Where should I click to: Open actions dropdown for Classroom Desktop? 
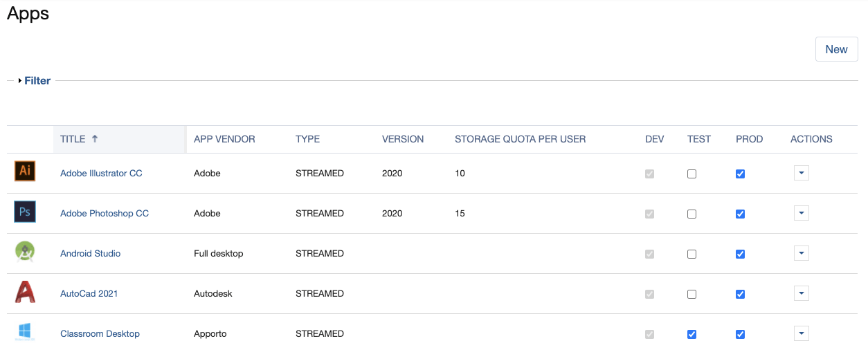[801, 333]
